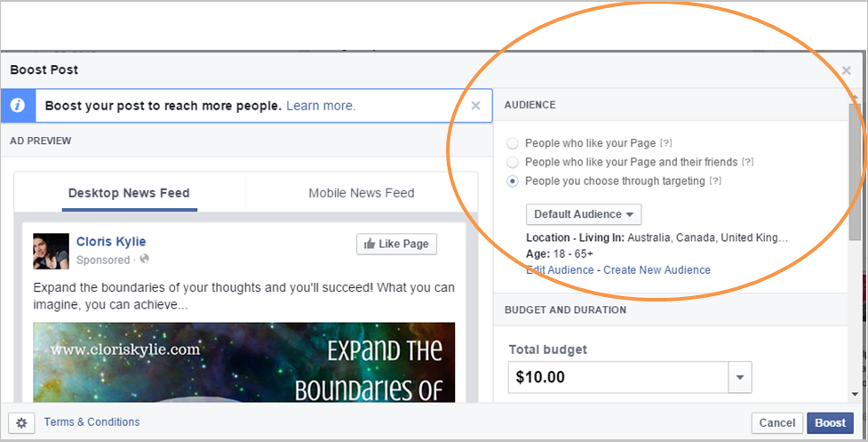This screenshot has width=868, height=442.
Task: Switch to Desktop News Feed tab
Action: 129,193
